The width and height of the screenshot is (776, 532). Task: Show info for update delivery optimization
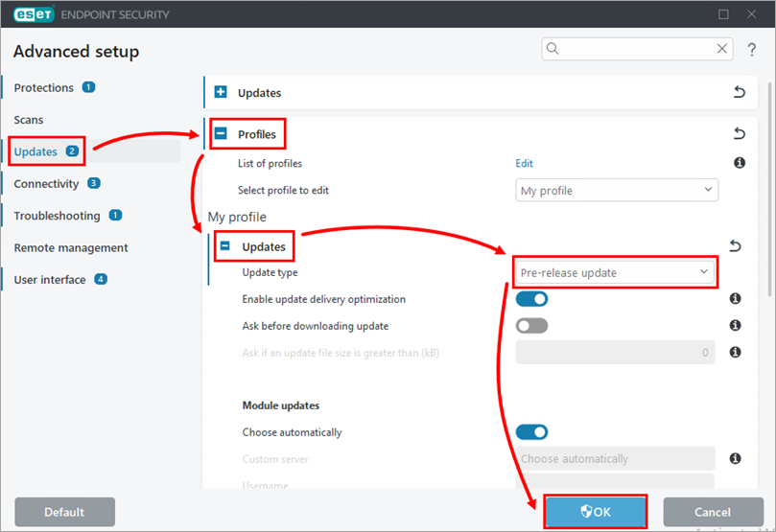point(735,299)
